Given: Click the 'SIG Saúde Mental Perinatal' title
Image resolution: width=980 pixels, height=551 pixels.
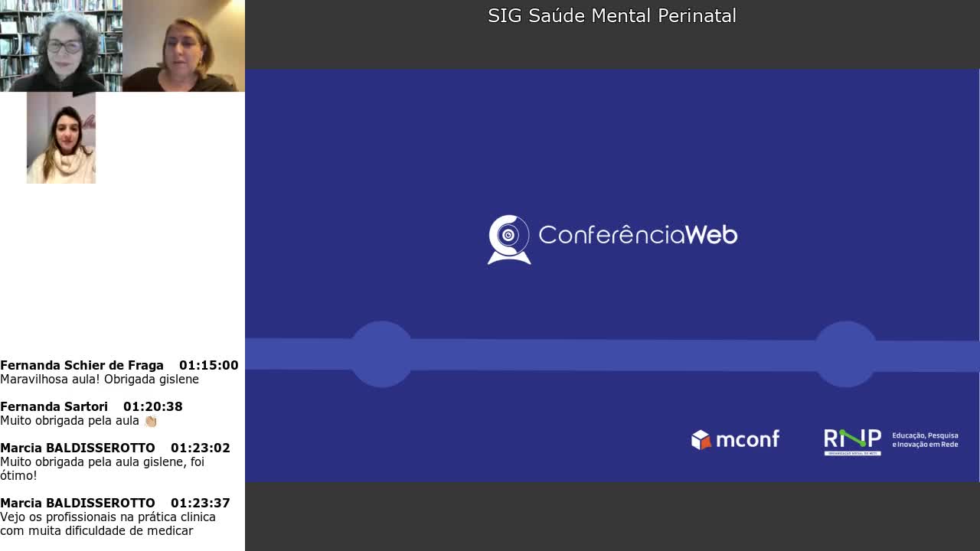Looking at the screenshot, I should tap(612, 15).
